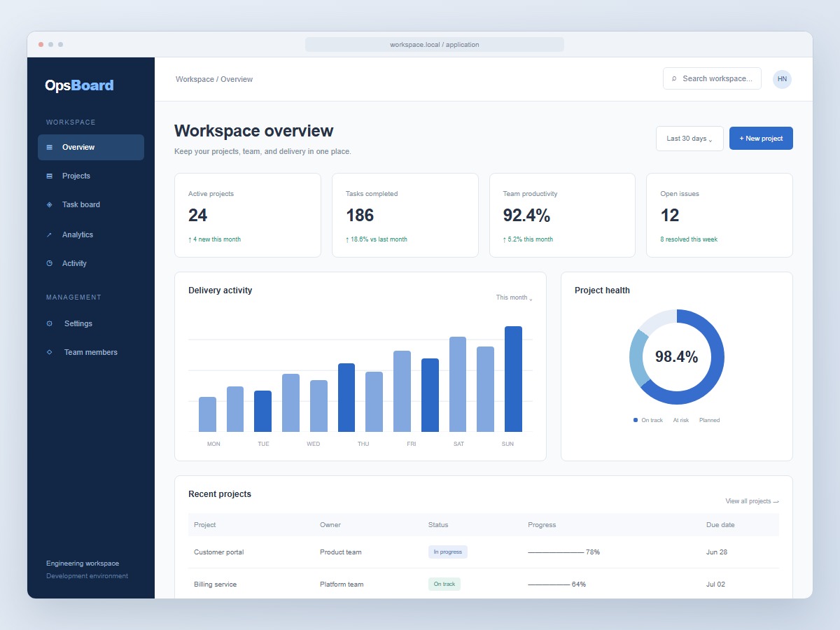Focus the Search workspace field
This screenshot has height=630, width=840.
[x=712, y=78]
